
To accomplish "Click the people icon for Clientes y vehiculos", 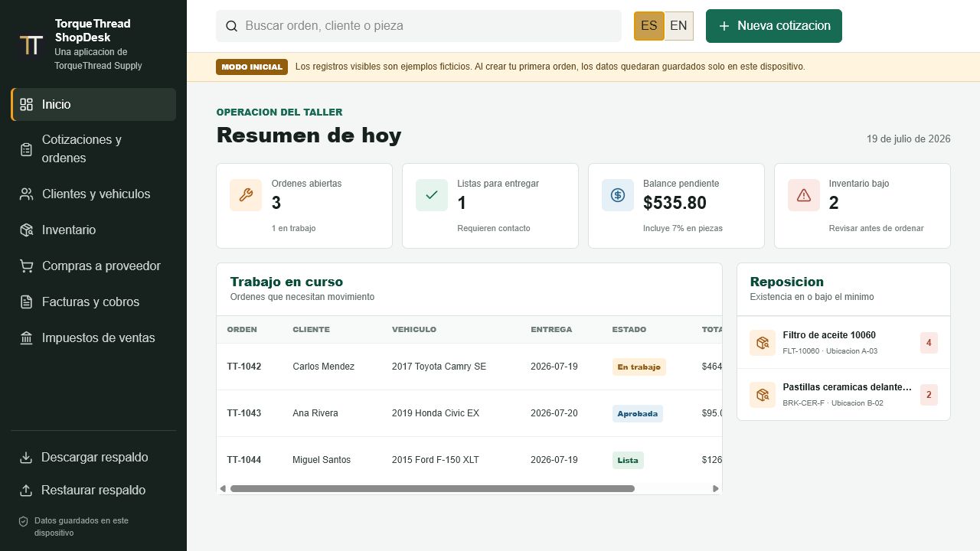I will point(26,194).
